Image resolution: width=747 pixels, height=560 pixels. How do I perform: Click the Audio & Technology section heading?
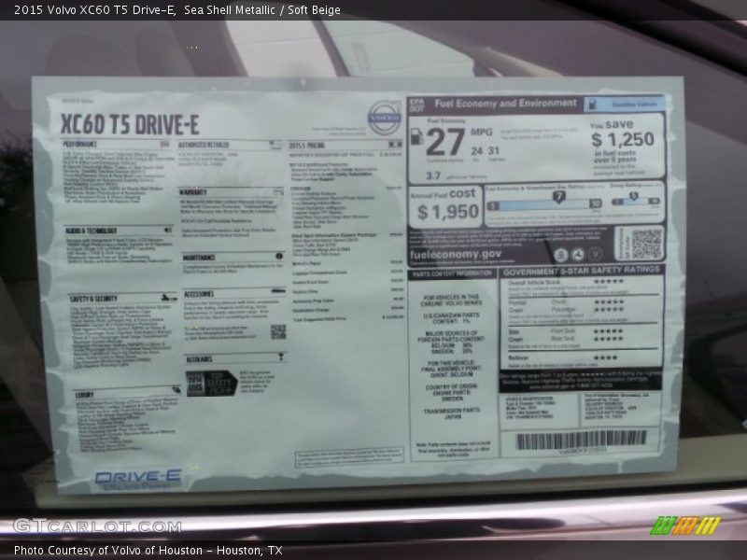click(x=91, y=231)
